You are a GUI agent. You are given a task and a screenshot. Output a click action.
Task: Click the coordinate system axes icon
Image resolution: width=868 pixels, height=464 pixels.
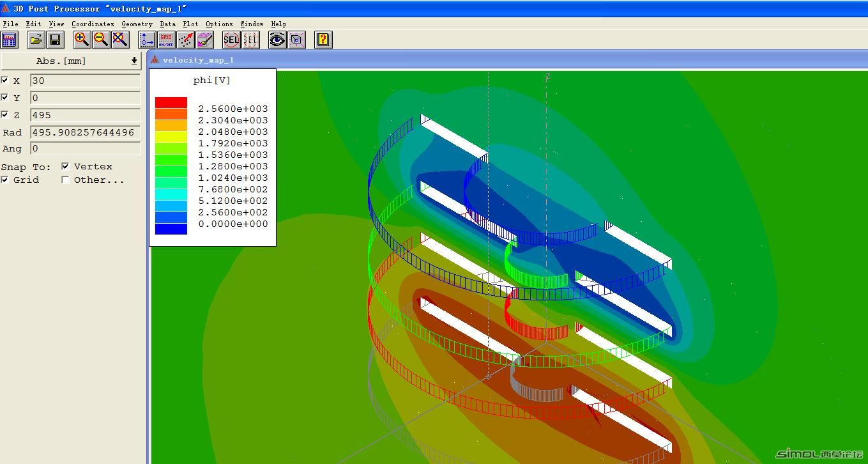(x=147, y=40)
